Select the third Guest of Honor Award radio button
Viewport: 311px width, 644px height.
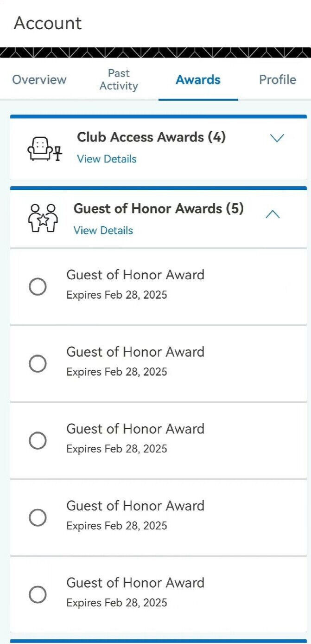[39, 440]
